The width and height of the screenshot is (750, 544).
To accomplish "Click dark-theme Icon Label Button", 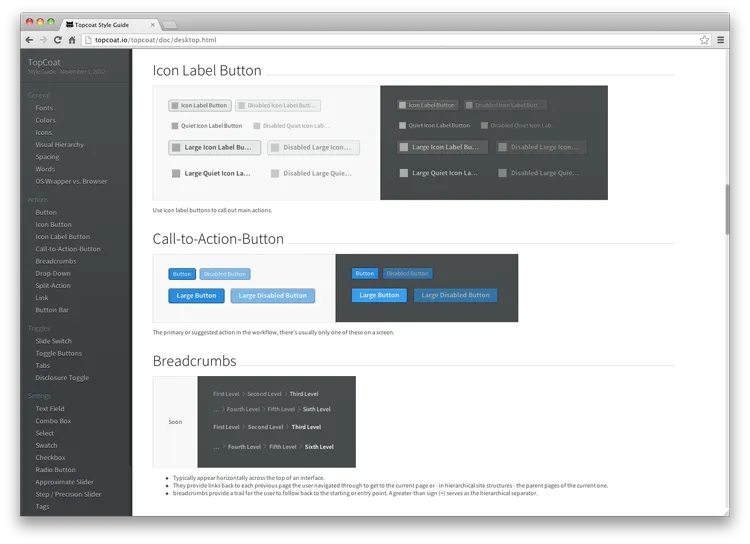I will [x=427, y=105].
